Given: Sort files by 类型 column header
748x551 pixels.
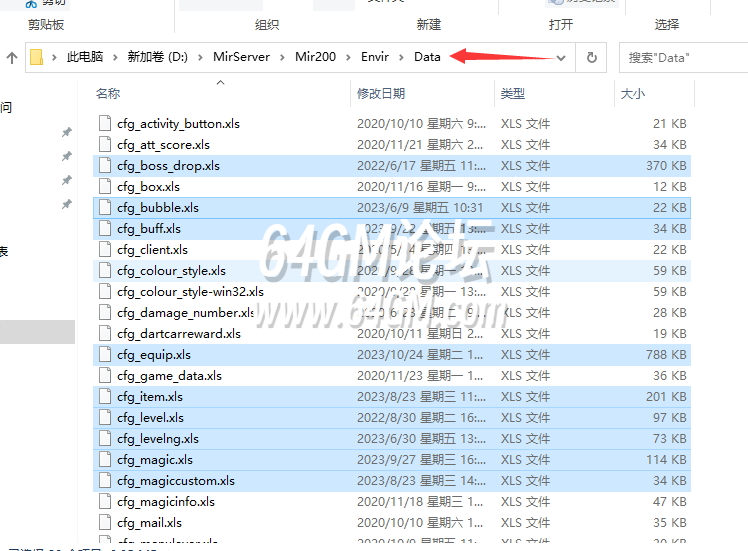Looking at the screenshot, I should [513, 94].
